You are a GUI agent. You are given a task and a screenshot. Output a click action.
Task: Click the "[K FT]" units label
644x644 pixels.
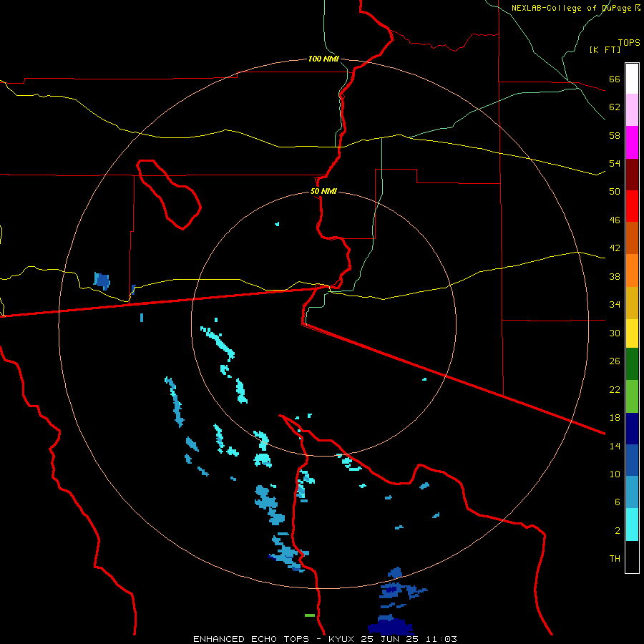(x=605, y=49)
